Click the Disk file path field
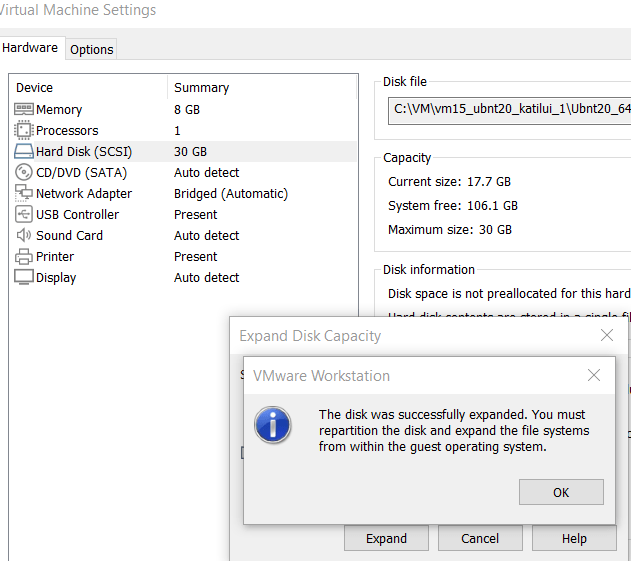The width and height of the screenshot is (631, 561). [x=509, y=111]
